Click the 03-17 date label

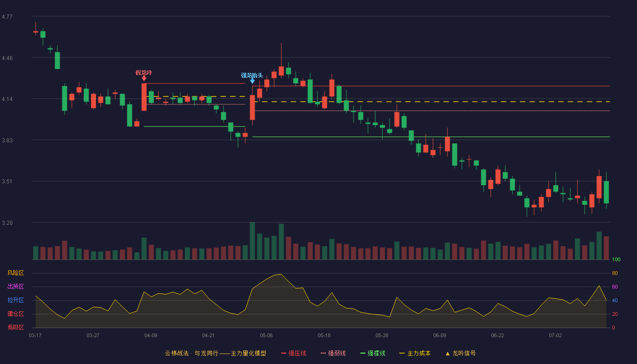pos(35,335)
